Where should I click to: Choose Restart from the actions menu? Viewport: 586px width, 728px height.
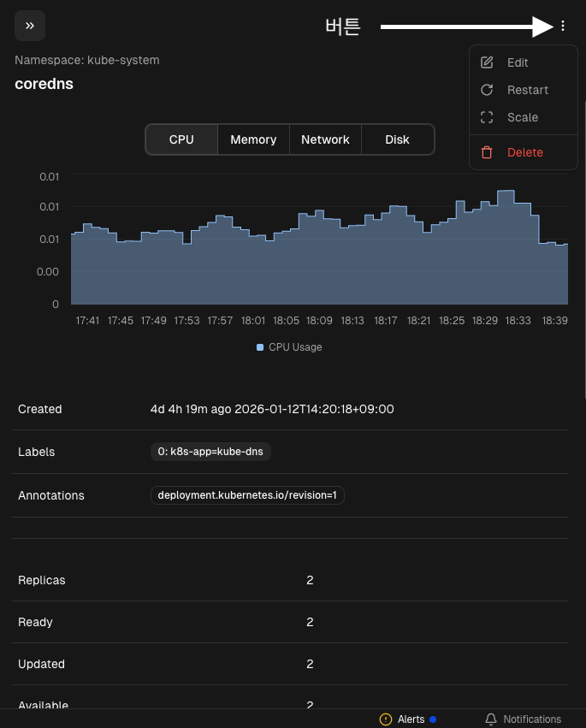(527, 90)
